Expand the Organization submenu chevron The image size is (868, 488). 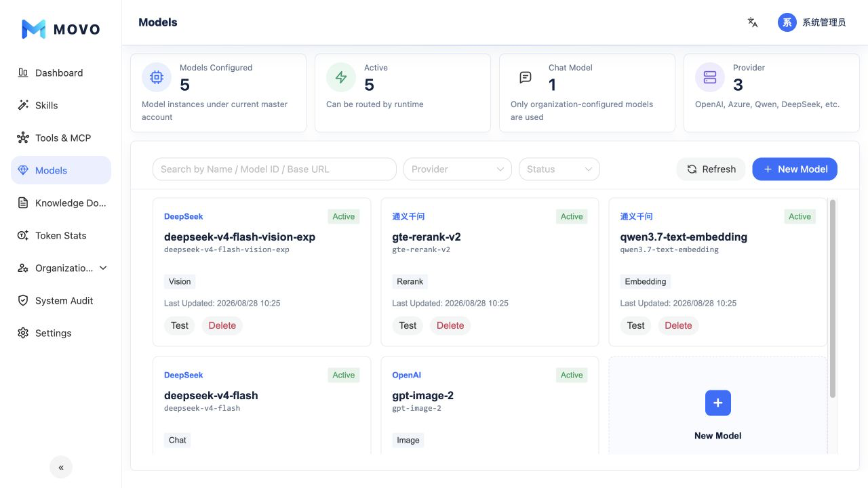(103, 268)
